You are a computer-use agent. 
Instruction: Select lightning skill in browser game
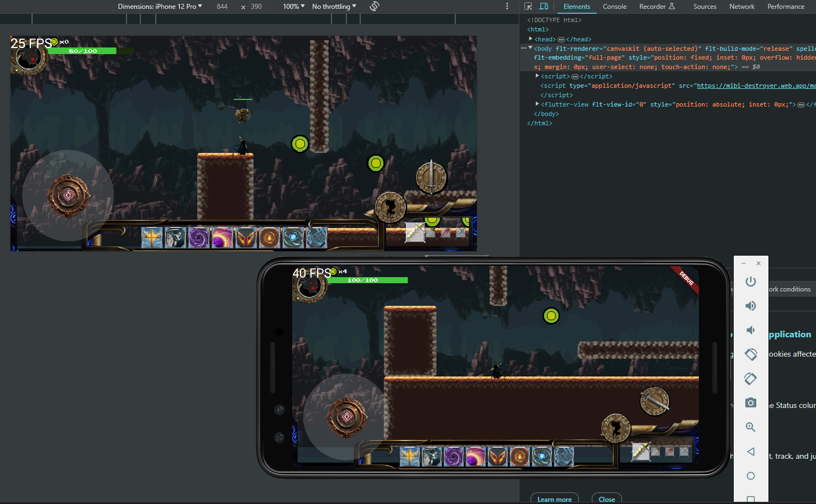(x=317, y=238)
